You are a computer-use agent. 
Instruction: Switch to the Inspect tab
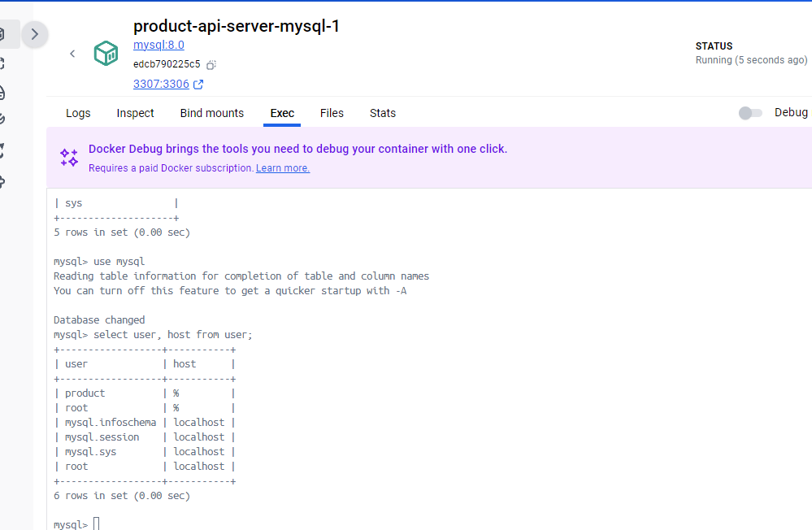pyautogui.click(x=135, y=113)
